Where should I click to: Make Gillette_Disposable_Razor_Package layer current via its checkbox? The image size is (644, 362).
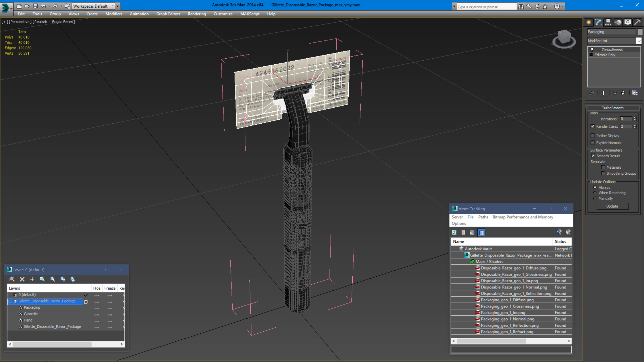pyautogui.click(x=86, y=302)
